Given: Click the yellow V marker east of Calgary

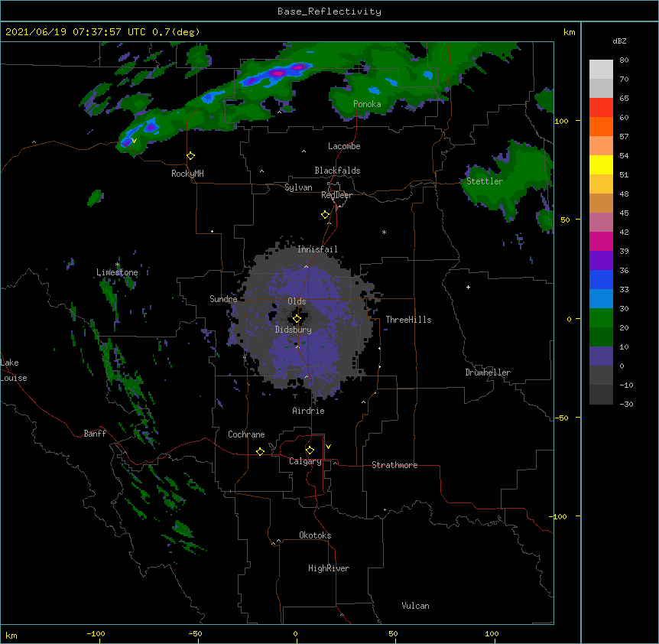Looking at the screenshot, I should (x=328, y=447).
